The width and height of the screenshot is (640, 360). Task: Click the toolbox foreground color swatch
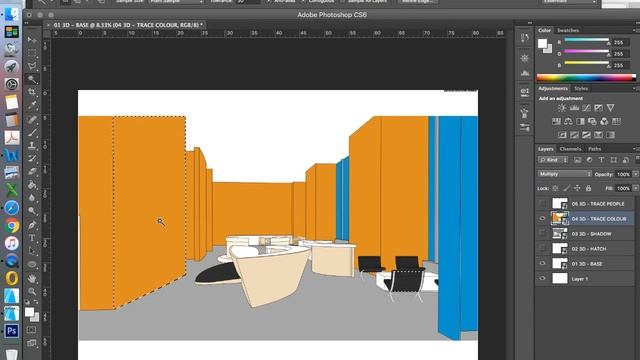[x=29, y=312]
